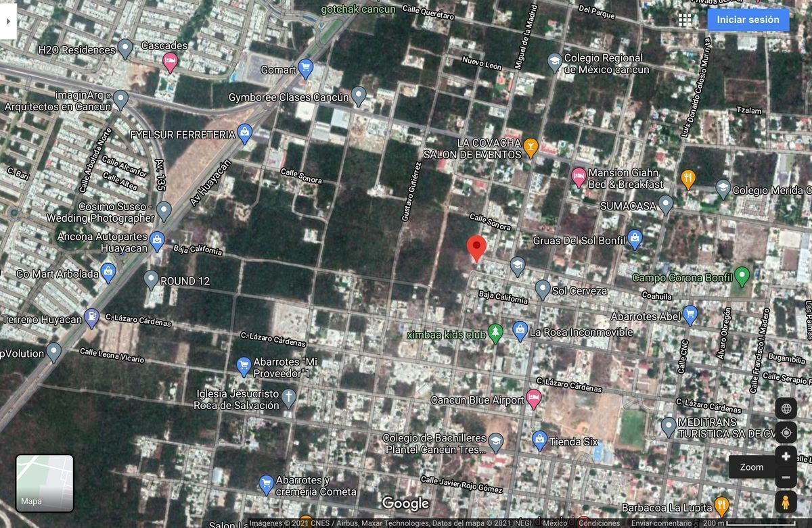Click the Gymboree Clases Cancún pin

point(359,96)
